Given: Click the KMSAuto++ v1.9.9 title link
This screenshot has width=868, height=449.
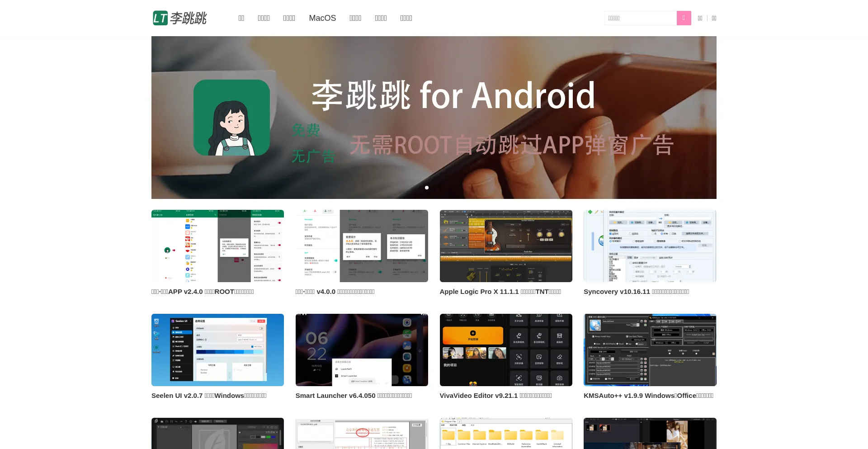Looking at the screenshot, I should [x=648, y=396].
